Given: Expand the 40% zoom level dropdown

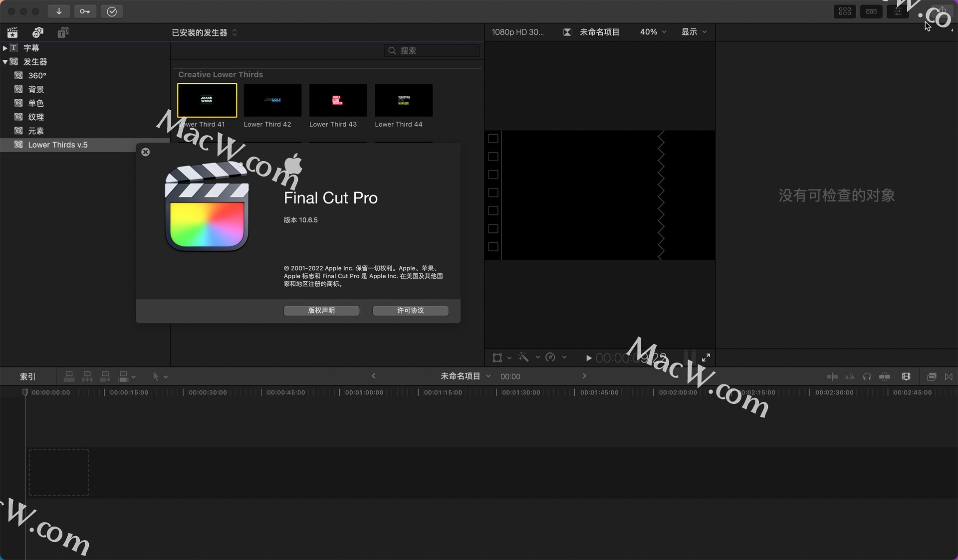Looking at the screenshot, I should (654, 31).
